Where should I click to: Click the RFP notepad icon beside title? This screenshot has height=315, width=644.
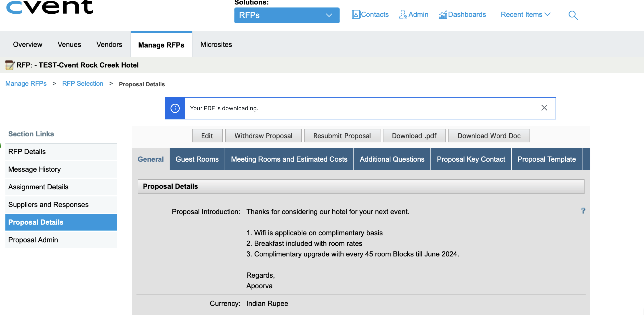10,65
